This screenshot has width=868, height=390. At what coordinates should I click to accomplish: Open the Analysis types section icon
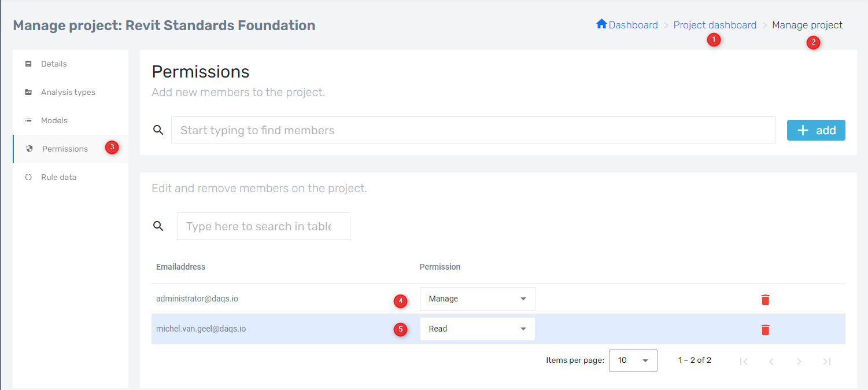coord(28,92)
